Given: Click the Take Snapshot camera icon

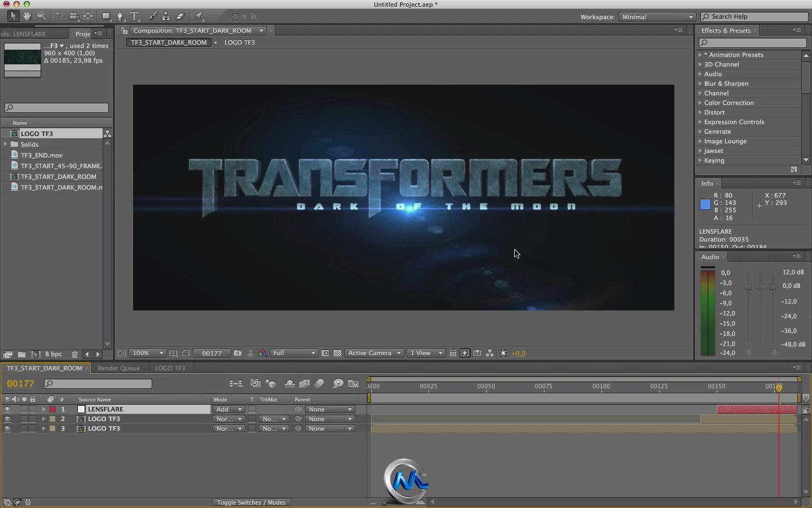Looking at the screenshot, I should coord(238,353).
